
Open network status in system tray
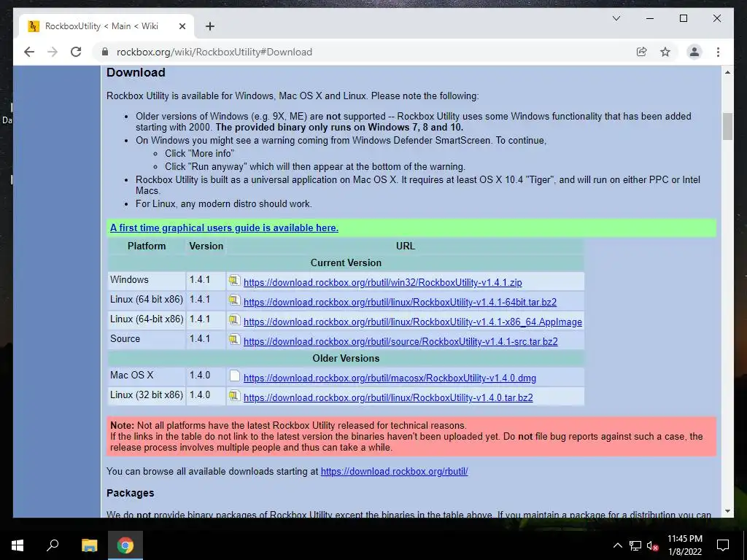coord(635,545)
